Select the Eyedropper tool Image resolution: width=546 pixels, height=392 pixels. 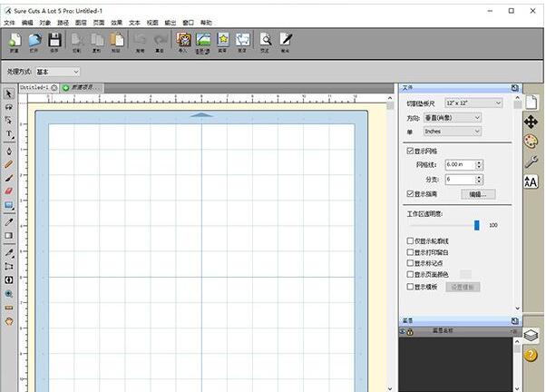9,222
